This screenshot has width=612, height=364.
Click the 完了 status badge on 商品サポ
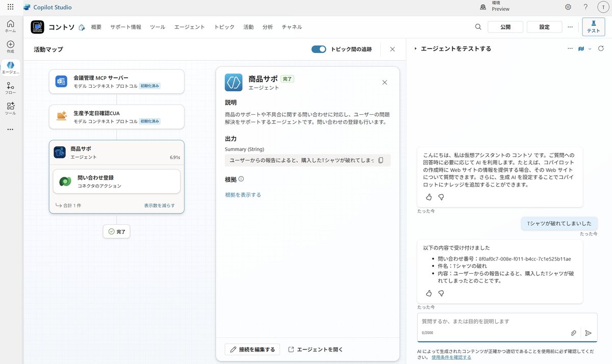click(288, 79)
